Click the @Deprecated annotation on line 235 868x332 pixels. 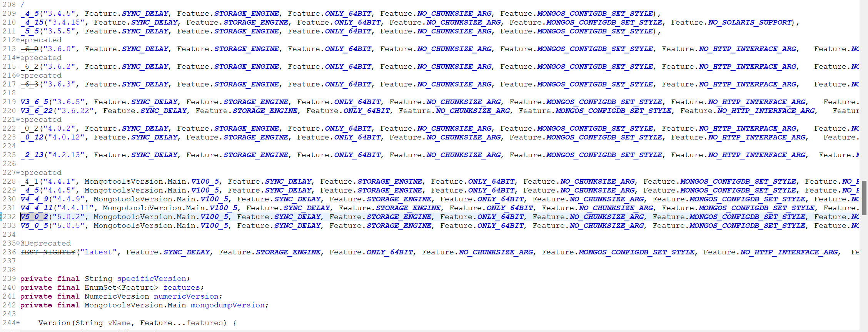pyautogui.click(x=46, y=243)
